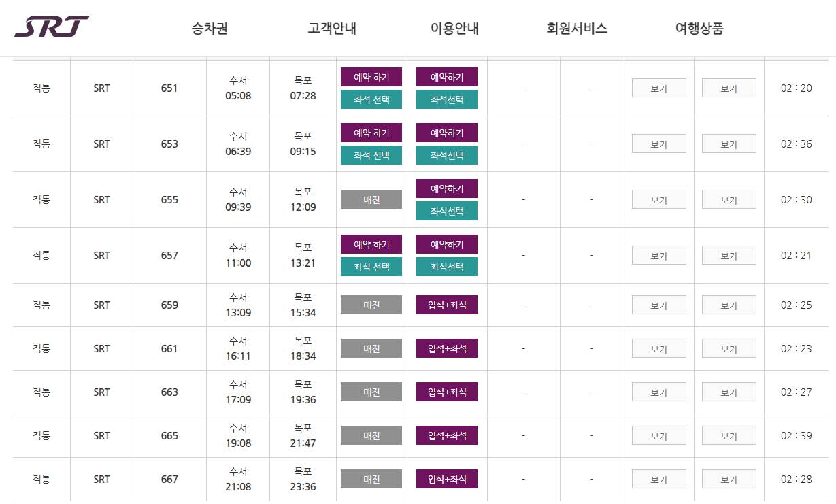Click left 보기 button in train 659 row

[x=659, y=305]
